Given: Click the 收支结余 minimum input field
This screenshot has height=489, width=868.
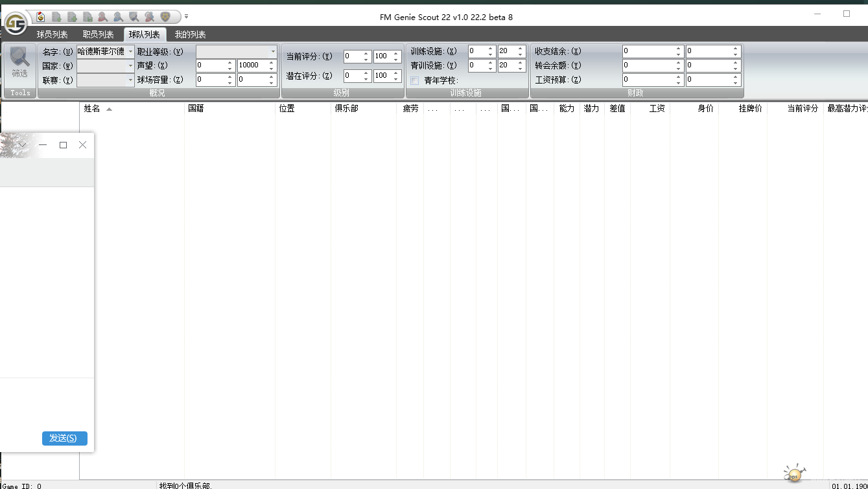Looking at the screenshot, I should [x=648, y=51].
